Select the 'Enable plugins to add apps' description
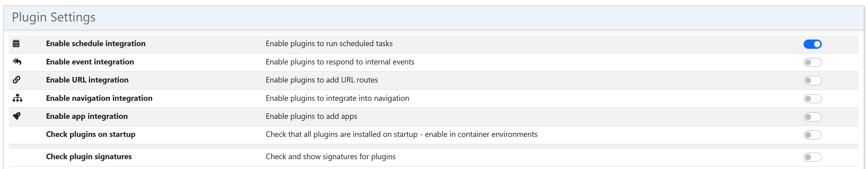Image resolution: width=868 pixels, height=169 pixels. (311, 116)
